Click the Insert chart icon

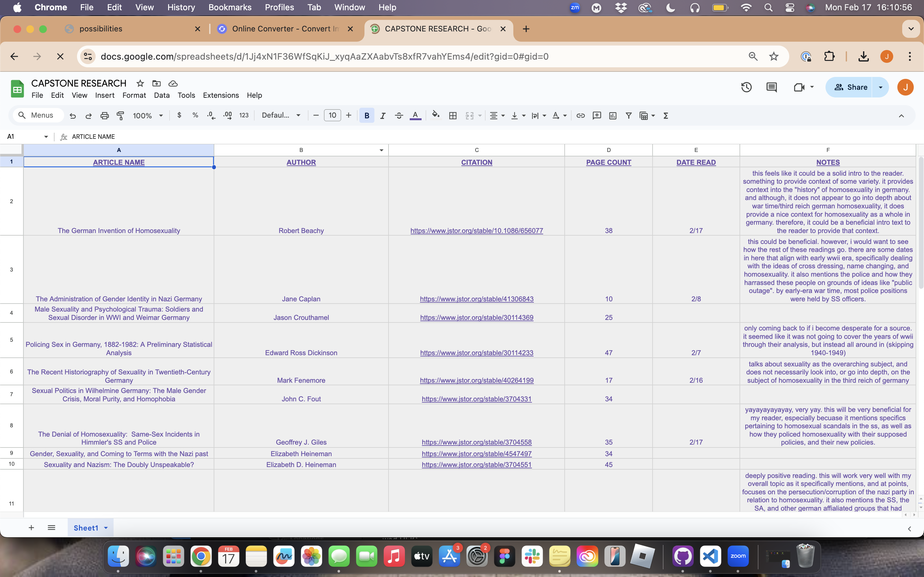pos(613,116)
